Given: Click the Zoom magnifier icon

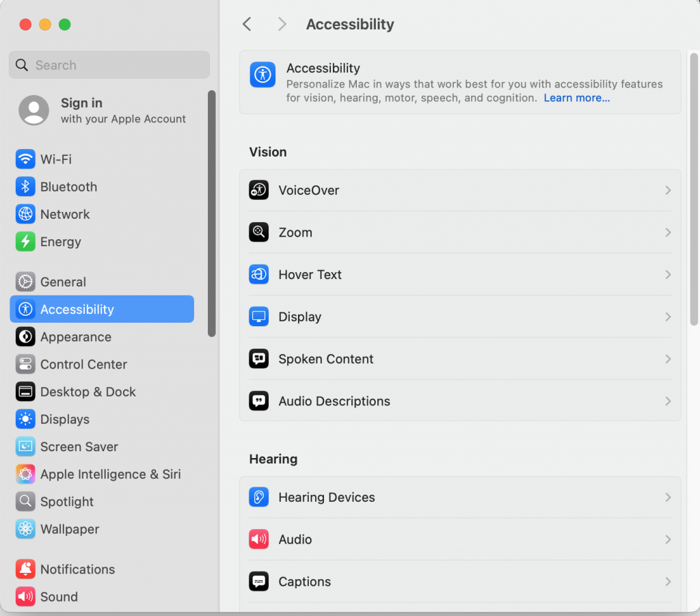Looking at the screenshot, I should pyautogui.click(x=258, y=232).
